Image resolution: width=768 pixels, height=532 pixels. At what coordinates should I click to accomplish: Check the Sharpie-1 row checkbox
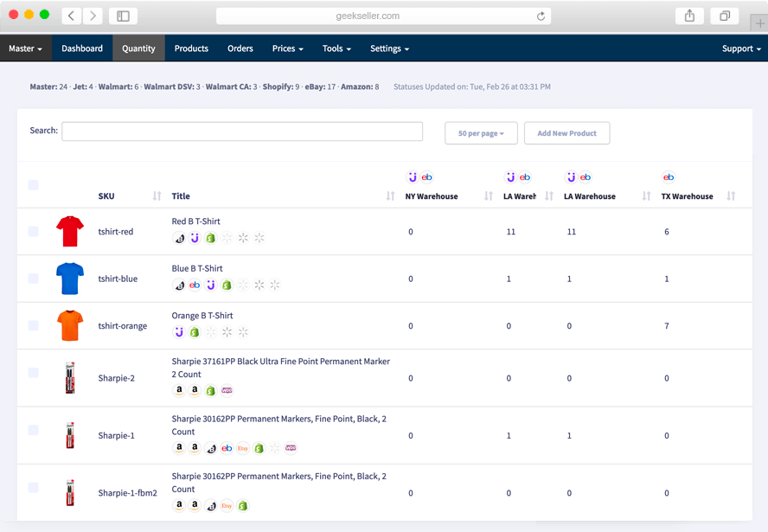coord(34,430)
